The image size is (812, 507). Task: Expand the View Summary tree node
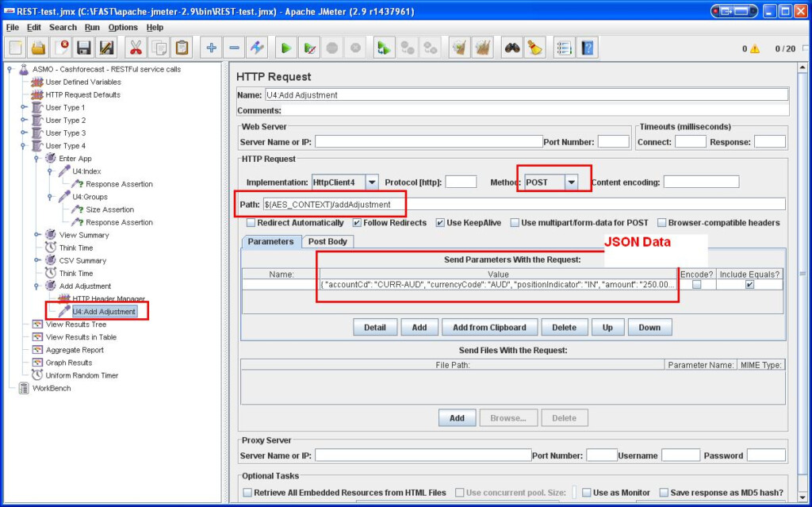[x=37, y=235]
